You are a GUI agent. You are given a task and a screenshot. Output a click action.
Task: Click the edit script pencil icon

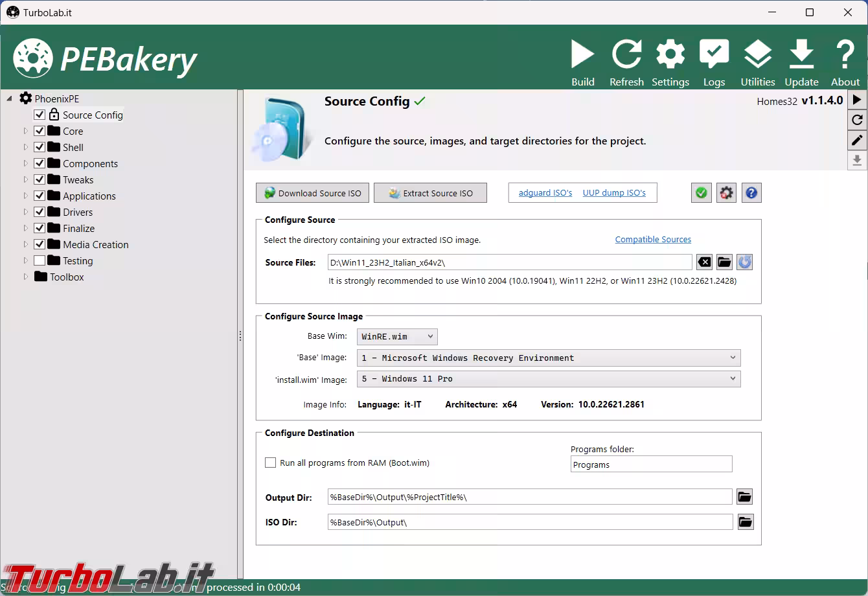(x=857, y=140)
